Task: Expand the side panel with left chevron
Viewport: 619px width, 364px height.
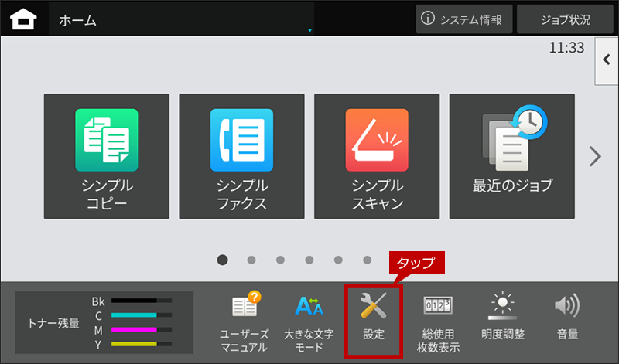Action: [x=606, y=60]
